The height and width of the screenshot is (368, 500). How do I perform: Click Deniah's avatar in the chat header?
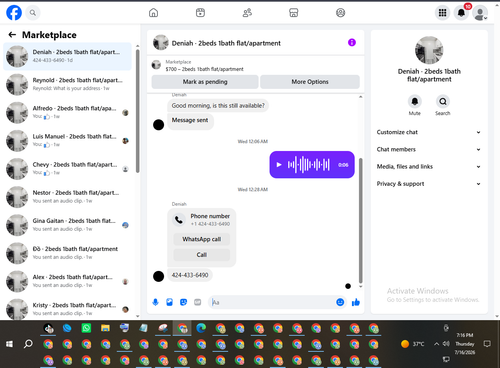(x=161, y=43)
